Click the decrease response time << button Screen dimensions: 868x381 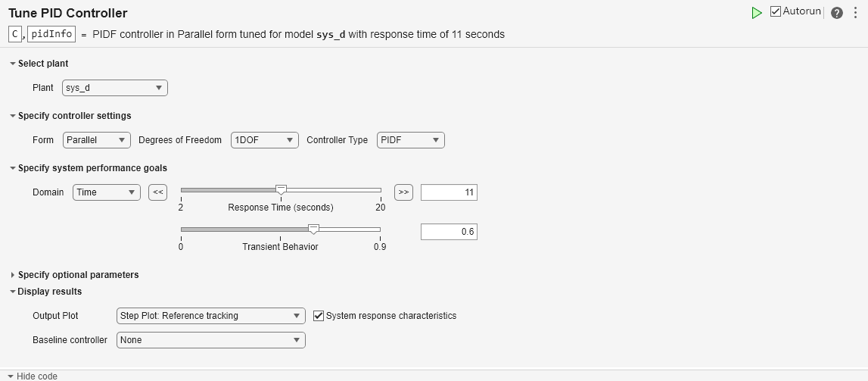(x=157, y=192)
